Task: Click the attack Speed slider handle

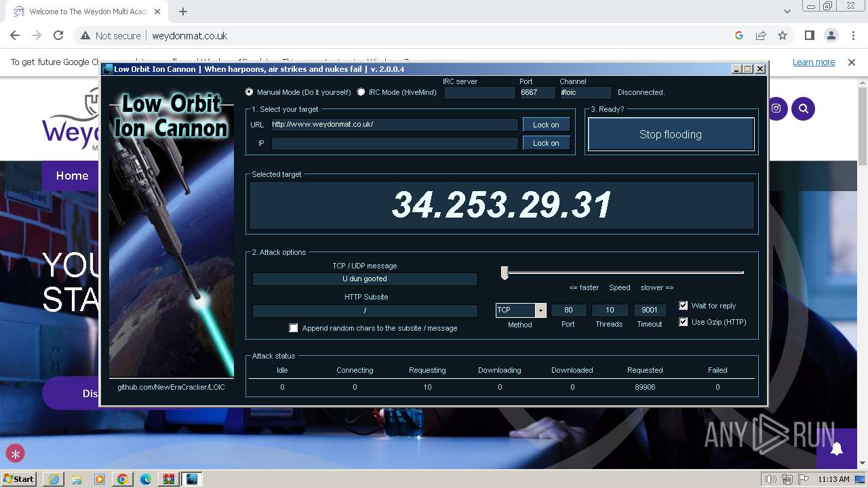Action: [505, 272]
